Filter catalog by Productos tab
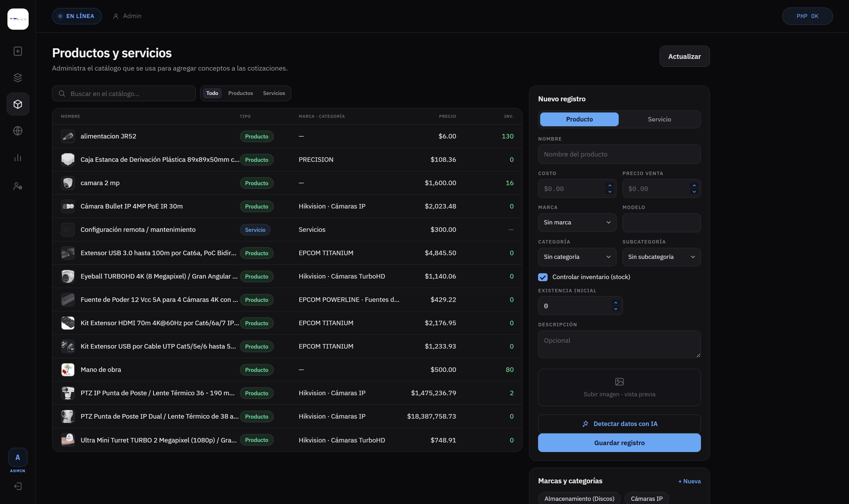 [x=240, y=93]
